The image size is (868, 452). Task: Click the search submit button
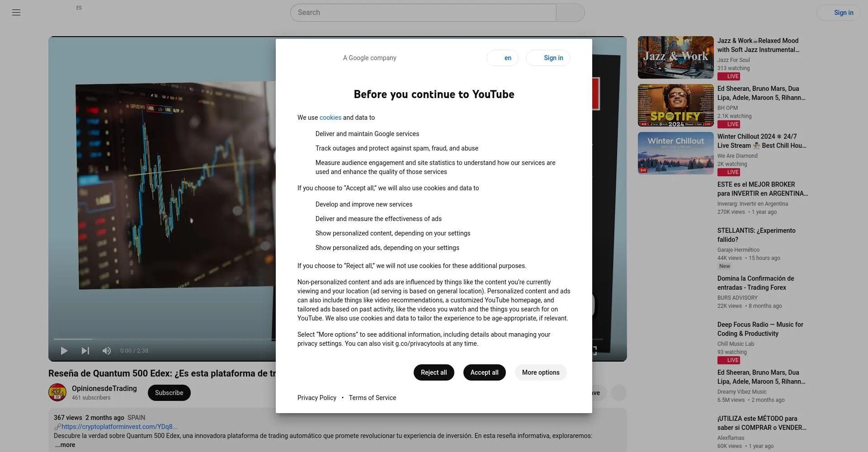571,13
